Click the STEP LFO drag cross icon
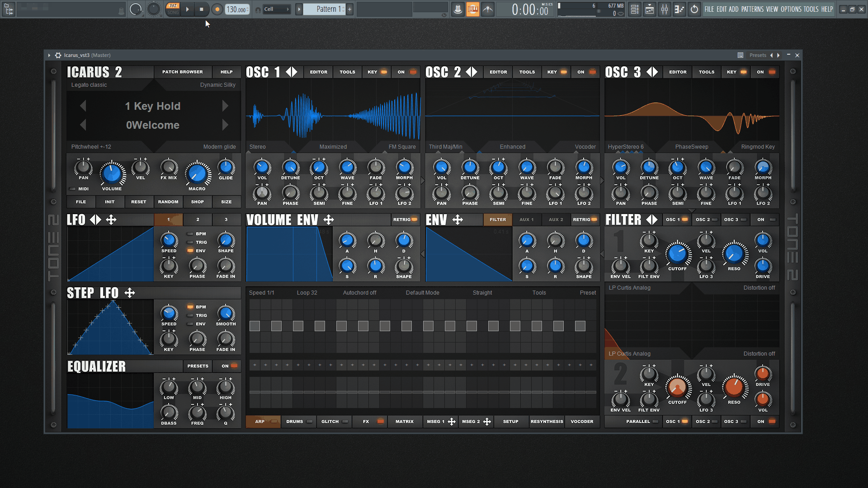The height and width of the screenshot is (488, 868). tap(130, 293)
